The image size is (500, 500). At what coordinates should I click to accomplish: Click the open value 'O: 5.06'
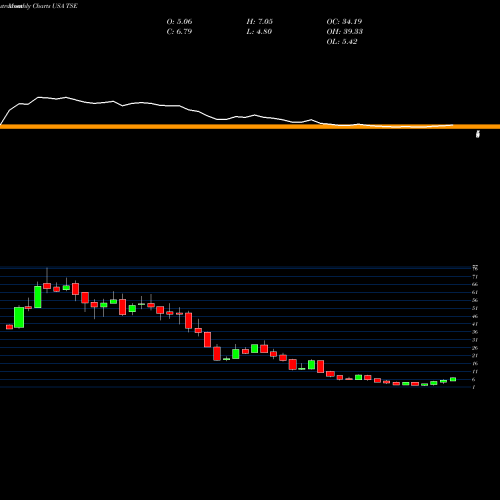coord(179,22)
